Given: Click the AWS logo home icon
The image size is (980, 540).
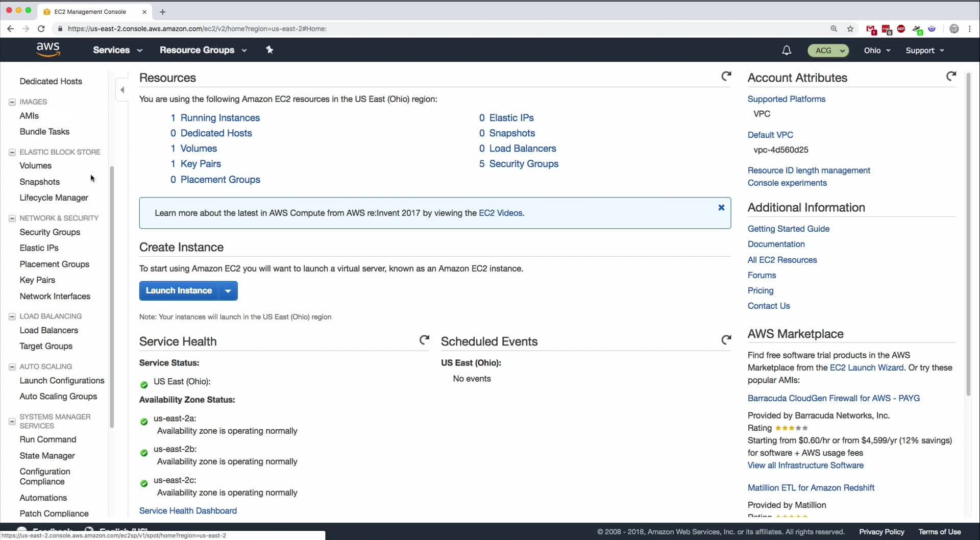Looking at the screenshot, I should tap(48, 50).
